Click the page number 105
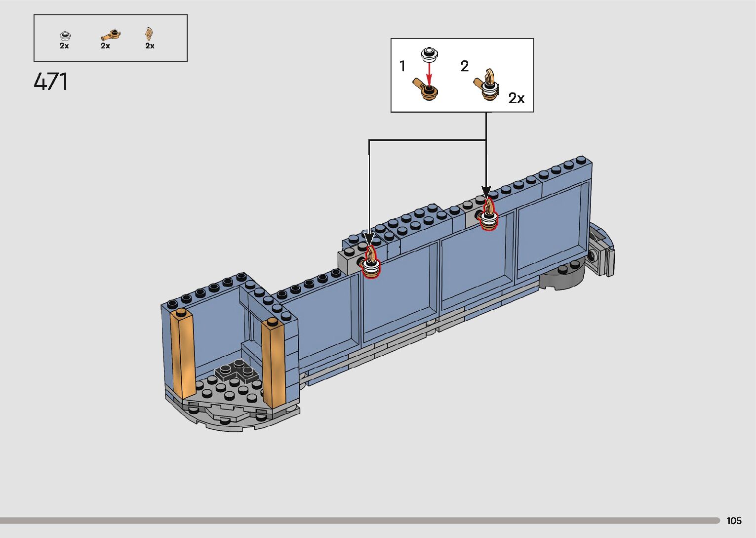 coord(734,521)
